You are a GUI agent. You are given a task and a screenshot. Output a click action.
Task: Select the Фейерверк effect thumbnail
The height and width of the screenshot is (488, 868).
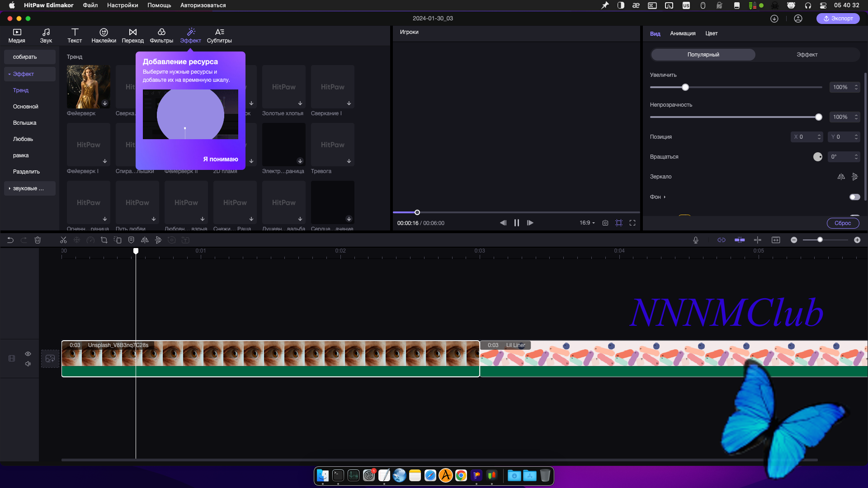pos(88,87)
